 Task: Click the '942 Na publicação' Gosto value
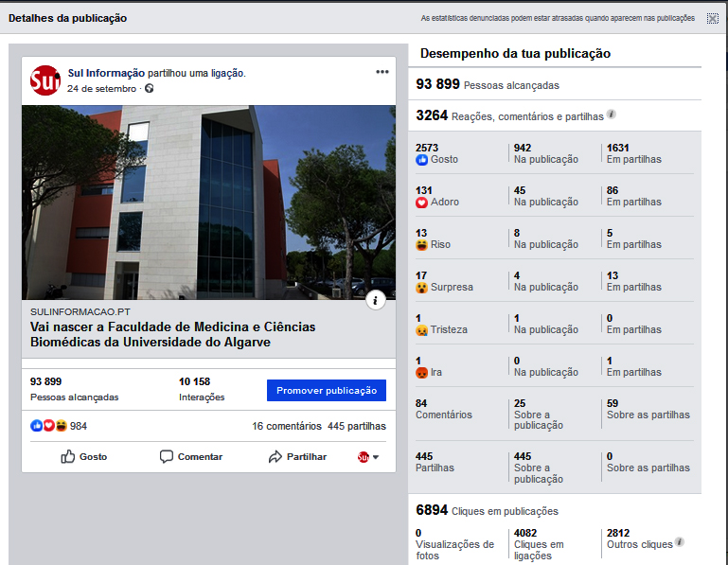[x=546, y=153]
